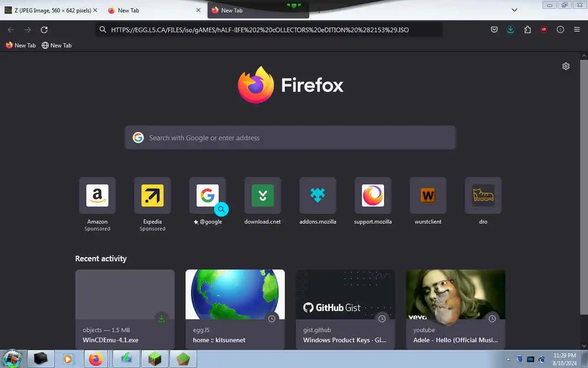This screenshot has width=588, height=368.
Task: Open the new tab settings gear
Action: point(566,66)
